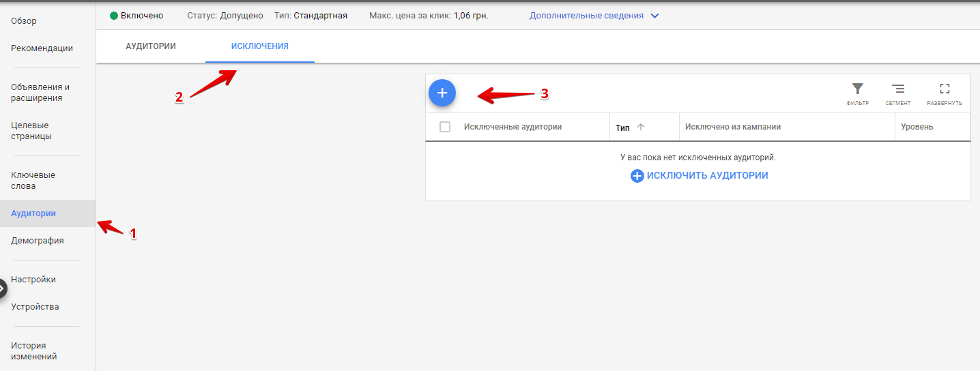Click the Уровень column header

tap(917, 127)
